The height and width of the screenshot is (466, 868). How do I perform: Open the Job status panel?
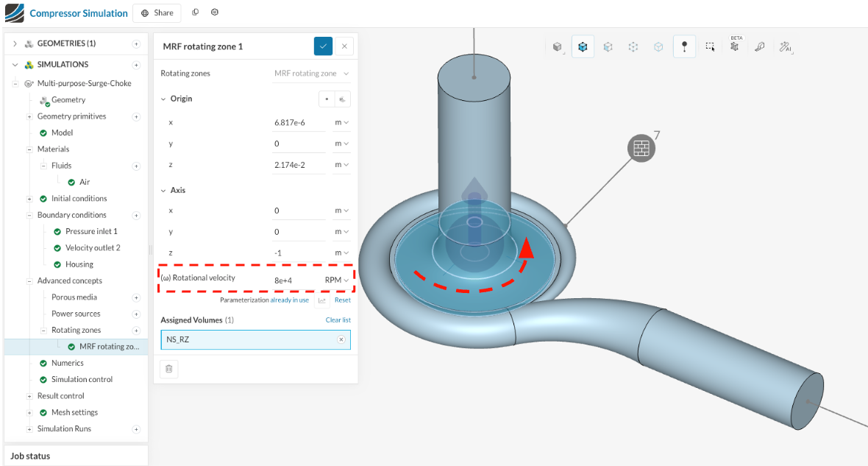pyautogui.click(x=76, y=456)
